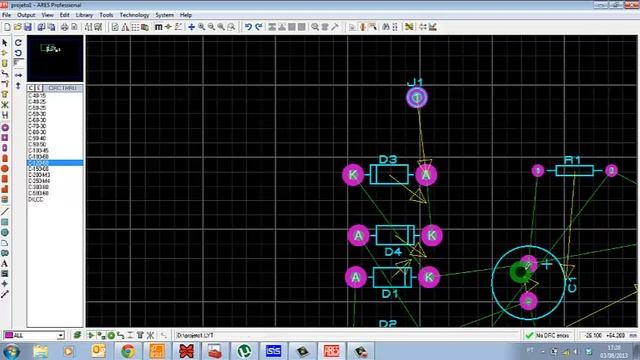Save the layout with the floppy icon

pyautogui.click(x=27, y=27)
